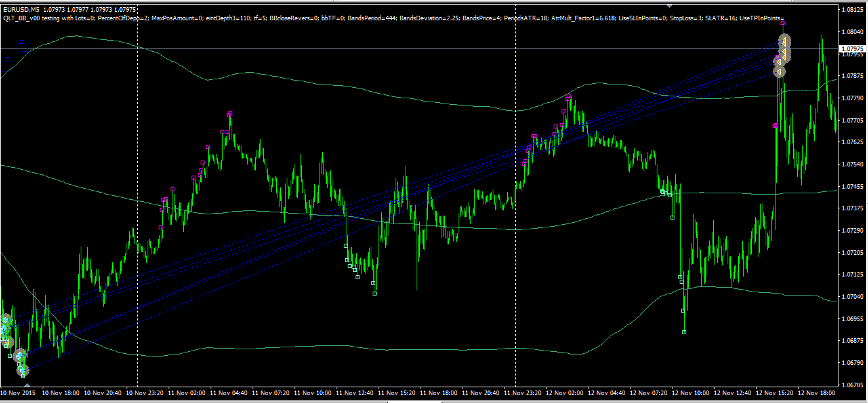Click the 1.07625 price scale label
868x403 pixels.
click(x=852, y=142)
